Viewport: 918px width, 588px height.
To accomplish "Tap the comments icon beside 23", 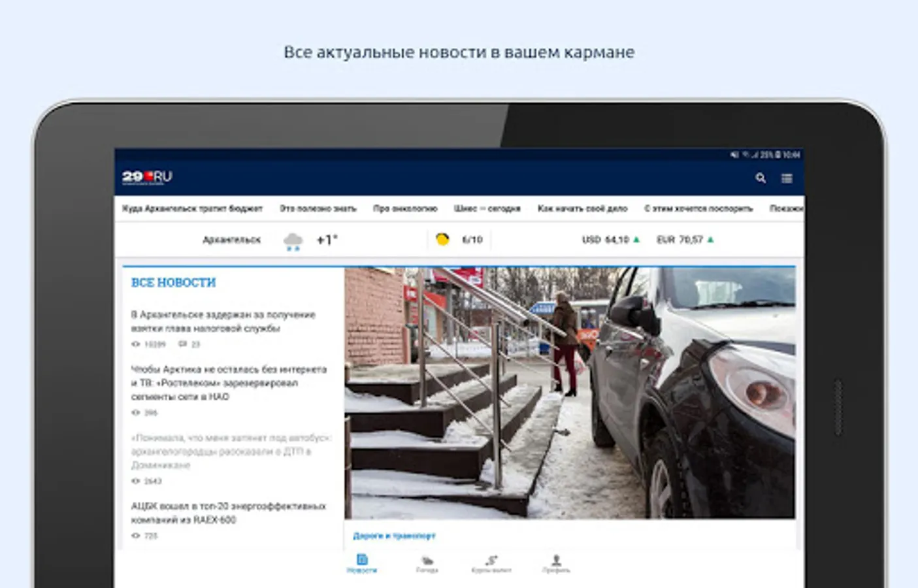I will click(183, 344).
